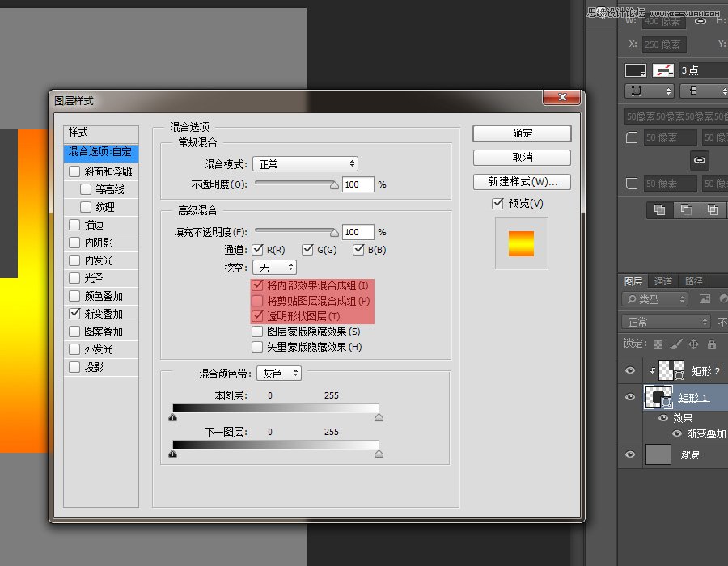Click the combine shapes pathfinder icon
The height and width of the screenshot is (566, 728).
[x=659, y=210]
